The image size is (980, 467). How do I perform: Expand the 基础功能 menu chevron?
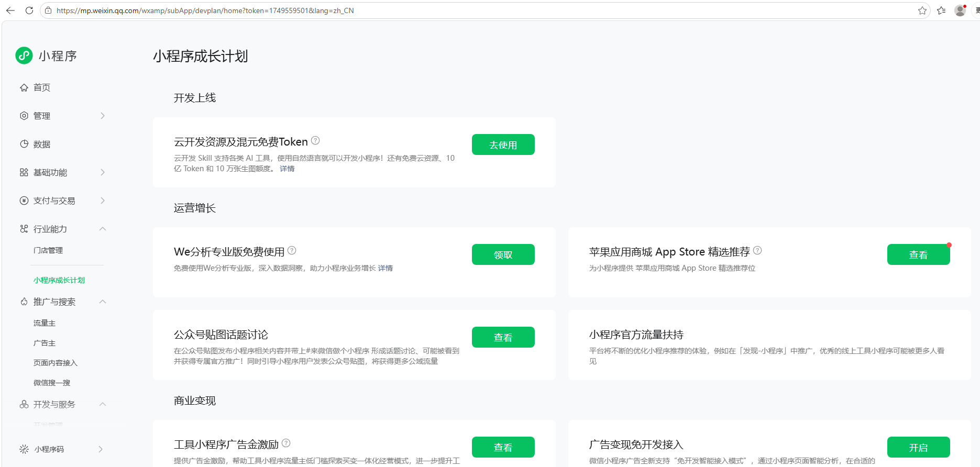[103, 172]
